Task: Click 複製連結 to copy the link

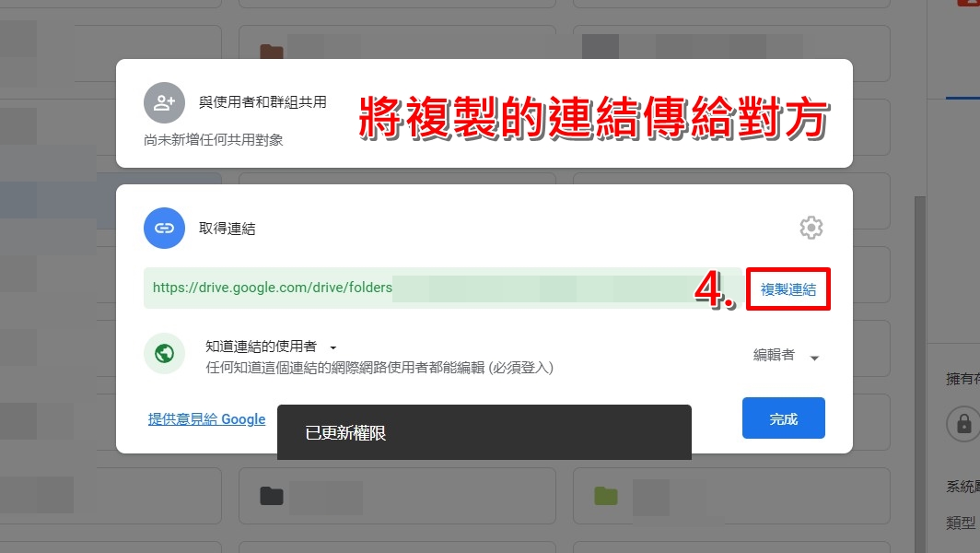Action: click(788, 289)
